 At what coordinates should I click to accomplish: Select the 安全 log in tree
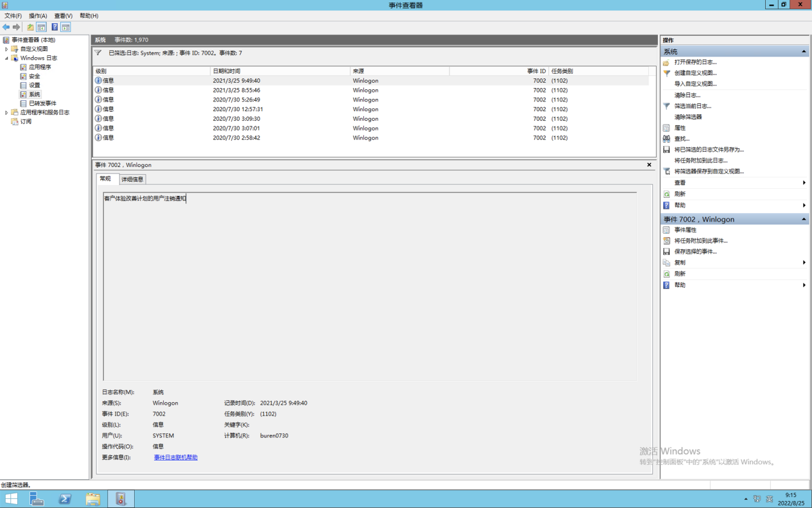click(x=35, y=76)
